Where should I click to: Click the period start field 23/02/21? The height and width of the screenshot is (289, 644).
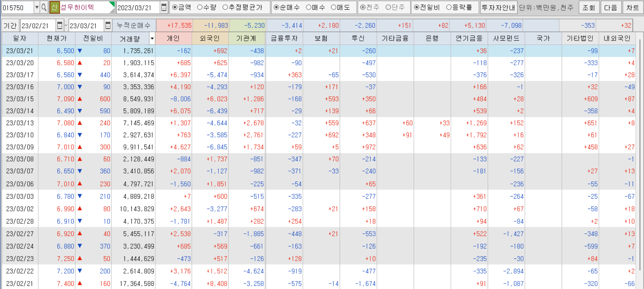point(38,25)
